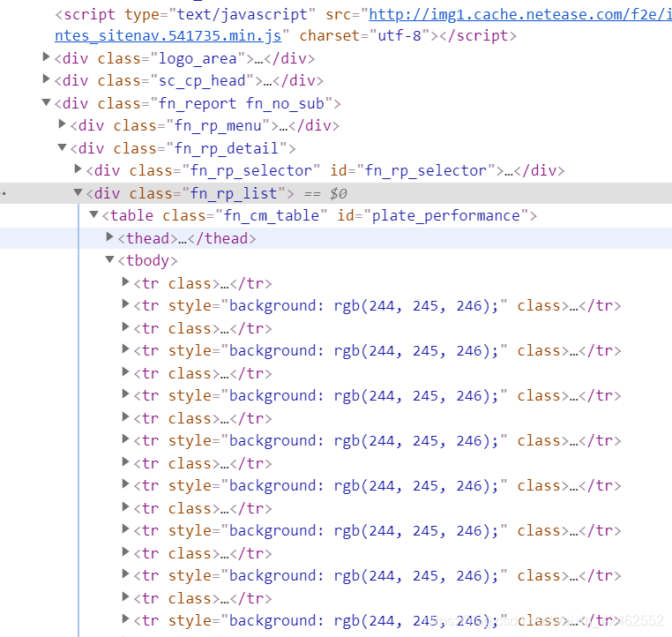Viewport: 672px width, 637px height.
Task: Expand the fn_rp_menu div node arrow
Action: point(62,124)
